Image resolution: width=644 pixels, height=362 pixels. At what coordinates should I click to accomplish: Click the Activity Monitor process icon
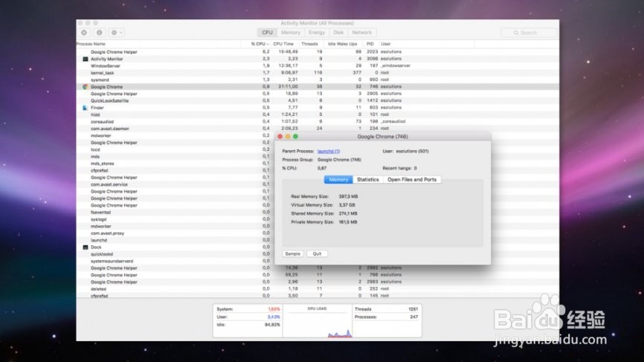86,59
